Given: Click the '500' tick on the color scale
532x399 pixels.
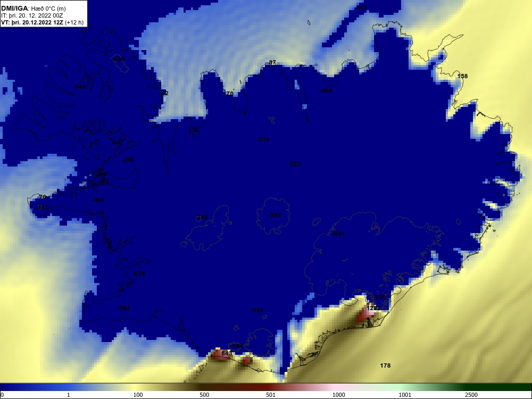Looking at the screenshot, I should click(x=204, y=395).
